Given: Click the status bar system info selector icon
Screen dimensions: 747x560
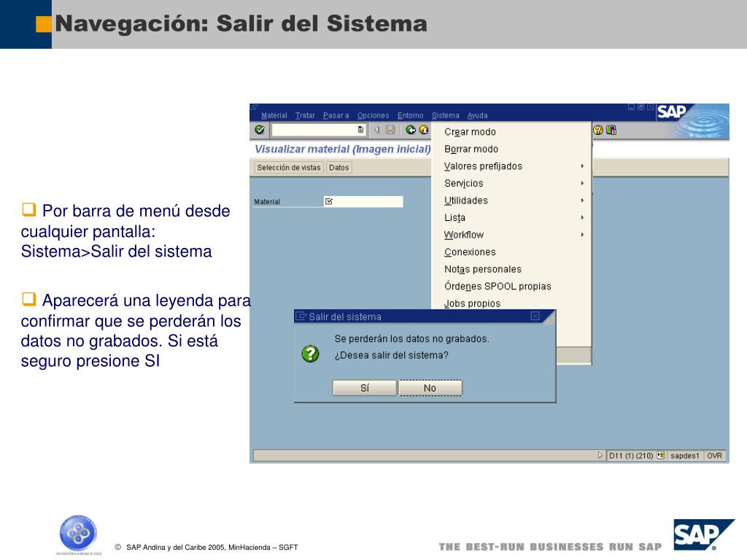Looking at the screenshot, I should coord(660,455).
